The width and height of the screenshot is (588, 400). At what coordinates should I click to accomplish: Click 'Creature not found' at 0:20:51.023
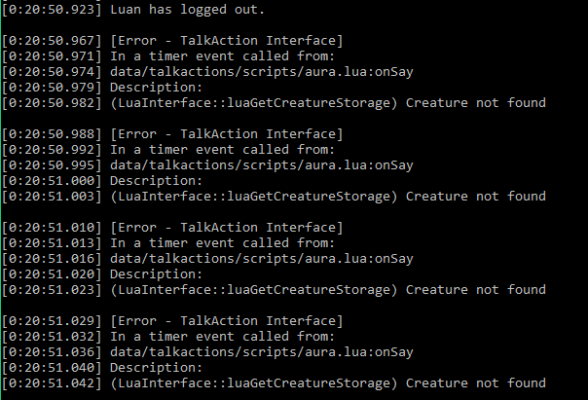[x=476, y=289]
